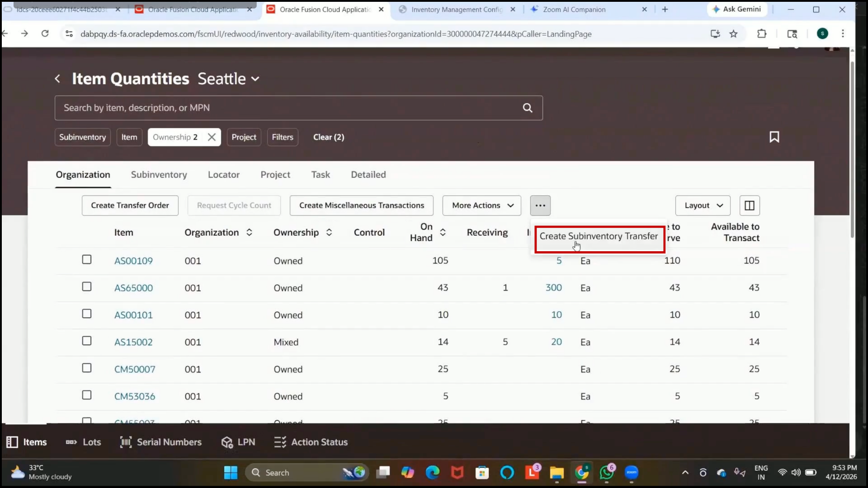
Task: Open File Explorer from the taskbar
Action: click(557, 473)
